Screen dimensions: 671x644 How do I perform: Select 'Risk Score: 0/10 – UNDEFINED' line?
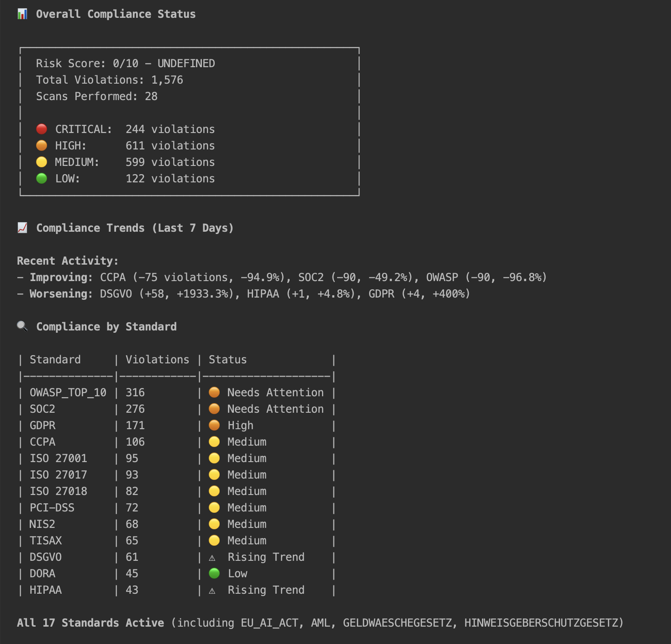click(126, 64)
